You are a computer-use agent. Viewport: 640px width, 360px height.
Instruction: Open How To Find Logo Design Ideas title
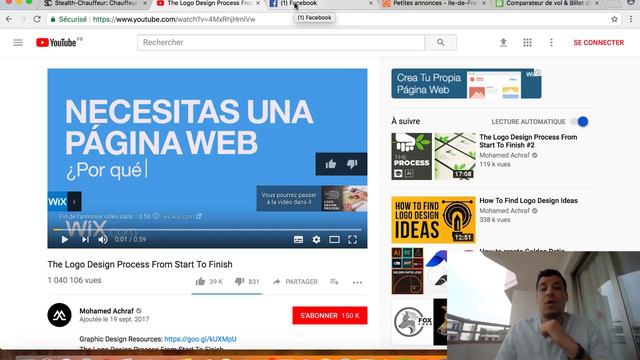pos(528,200)
